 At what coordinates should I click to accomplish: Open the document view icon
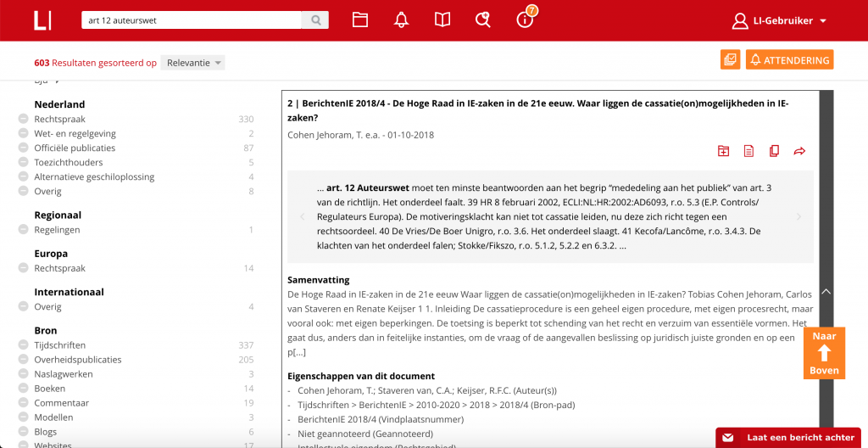(x=748, y=151)
